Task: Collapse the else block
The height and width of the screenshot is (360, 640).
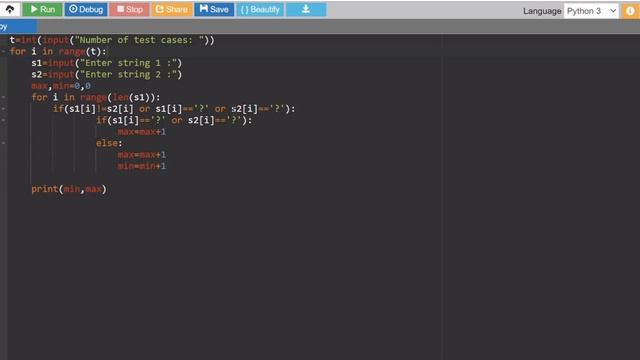Action: point(3,143)
